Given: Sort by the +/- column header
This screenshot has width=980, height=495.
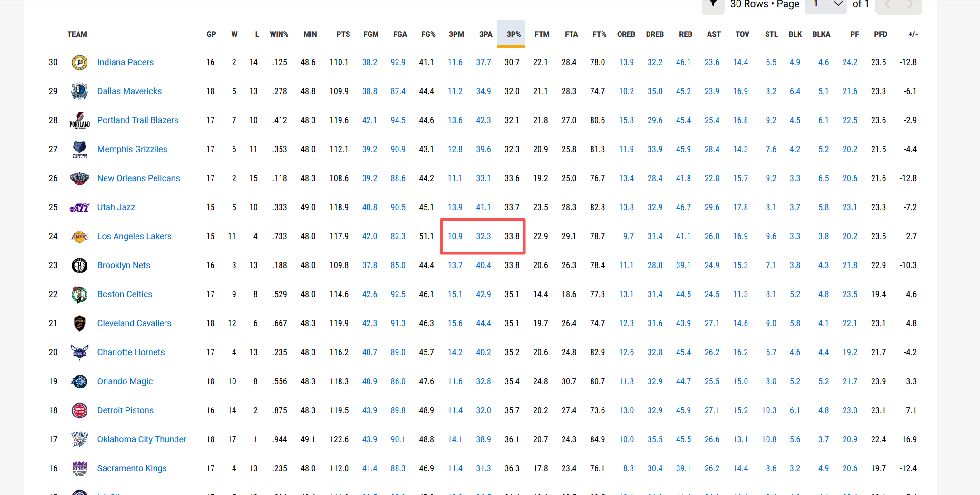Looking at the screenshot, I should tap(913, 34).
